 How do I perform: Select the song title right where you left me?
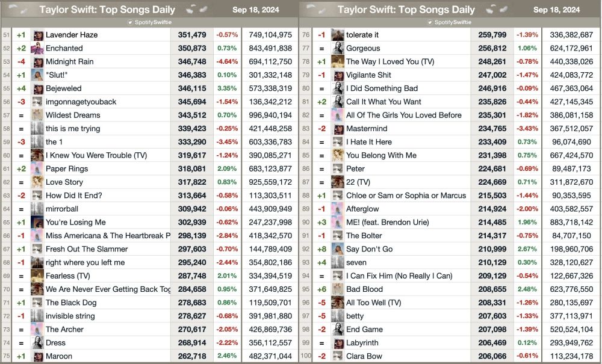pos(85,263)
